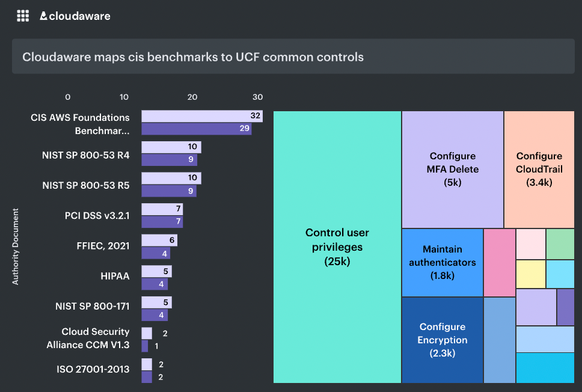Click the NIST SP 800-171 bar showing 4

[x=155, y=315]
